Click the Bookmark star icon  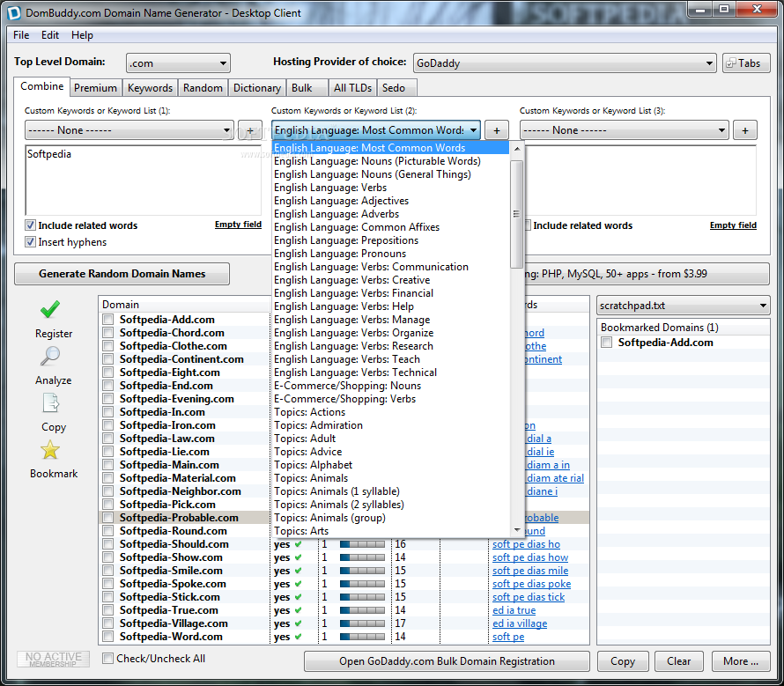pos(50,450)
